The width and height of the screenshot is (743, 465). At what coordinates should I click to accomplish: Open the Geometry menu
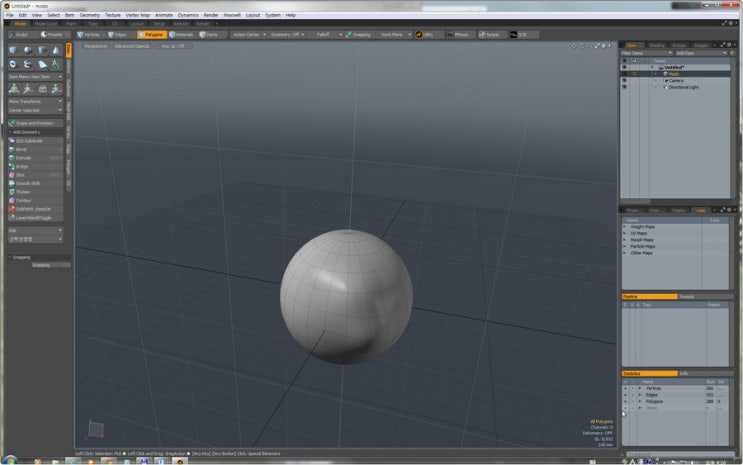point(90,15)
